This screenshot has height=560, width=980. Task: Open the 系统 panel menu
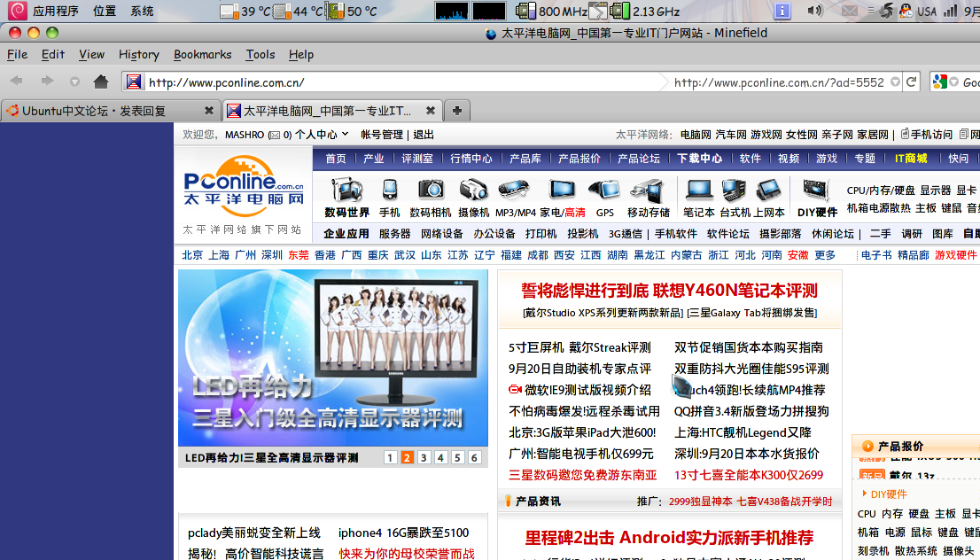pos(142,11)
